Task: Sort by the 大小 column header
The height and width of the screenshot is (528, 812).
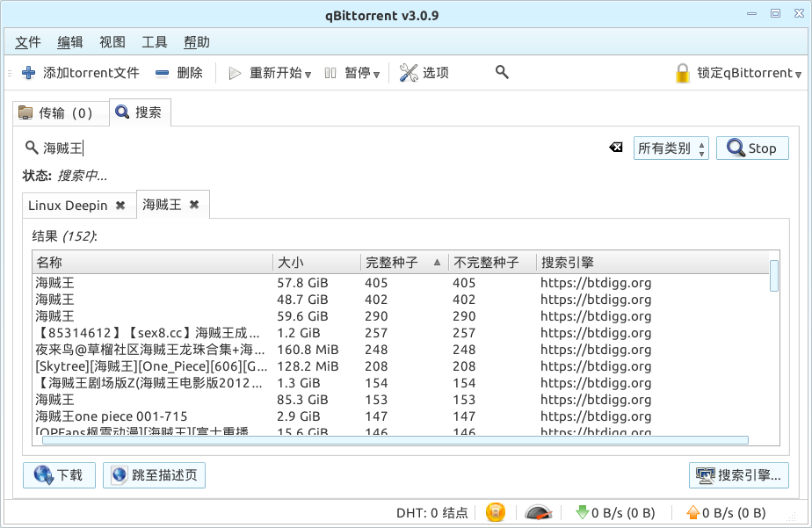Action: (x=316, y=263)
